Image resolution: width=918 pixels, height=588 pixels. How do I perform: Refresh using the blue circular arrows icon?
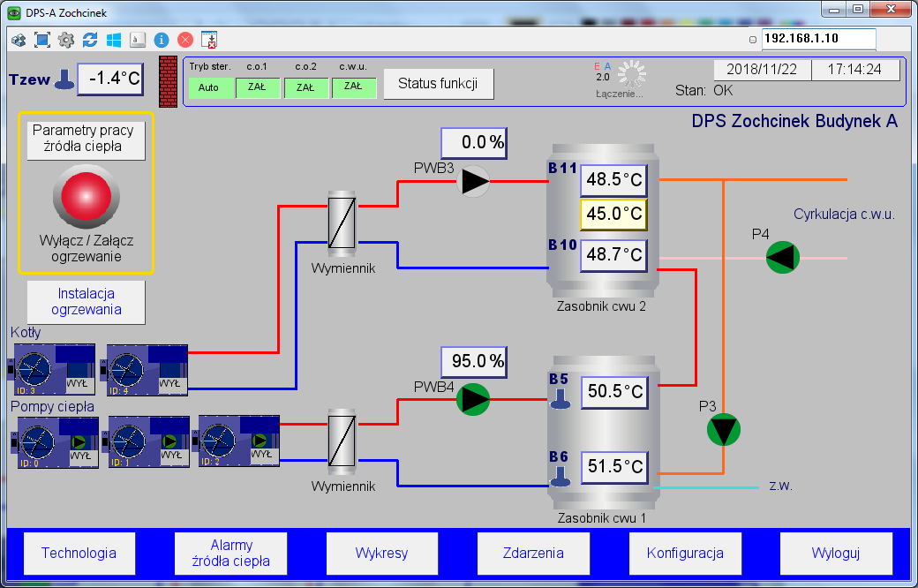coord(90,40)
